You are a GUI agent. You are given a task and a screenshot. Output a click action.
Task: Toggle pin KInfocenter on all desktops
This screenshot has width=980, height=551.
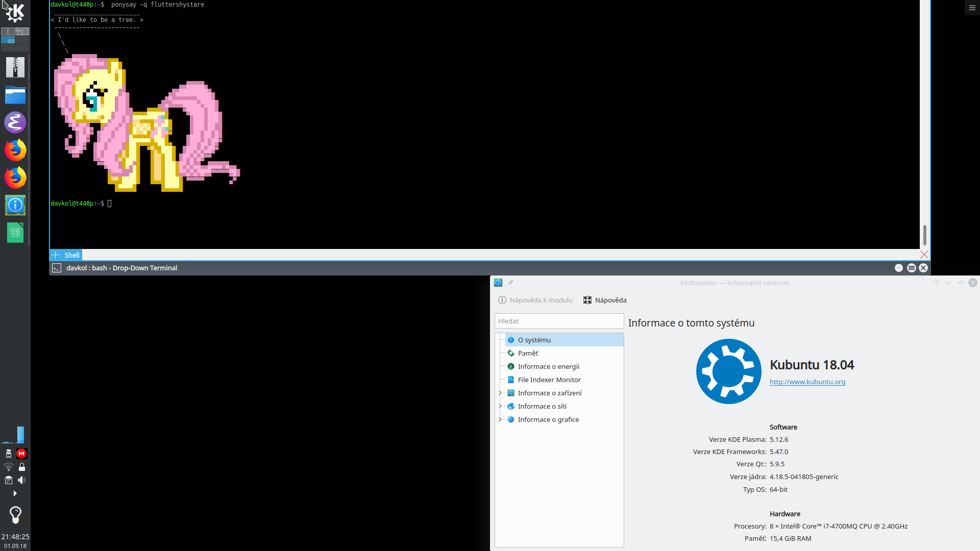point(510,283)
